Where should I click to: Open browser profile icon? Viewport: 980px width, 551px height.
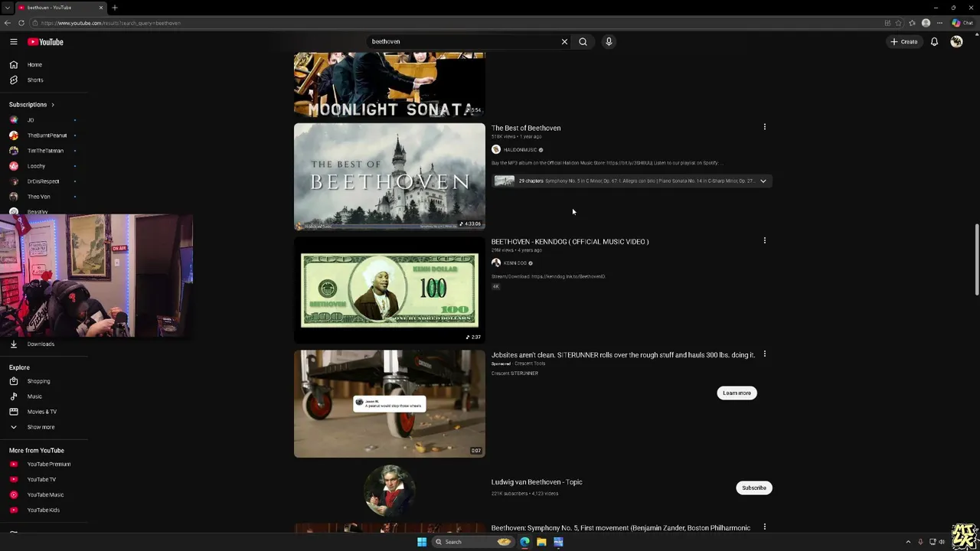(x=926, y=23)
